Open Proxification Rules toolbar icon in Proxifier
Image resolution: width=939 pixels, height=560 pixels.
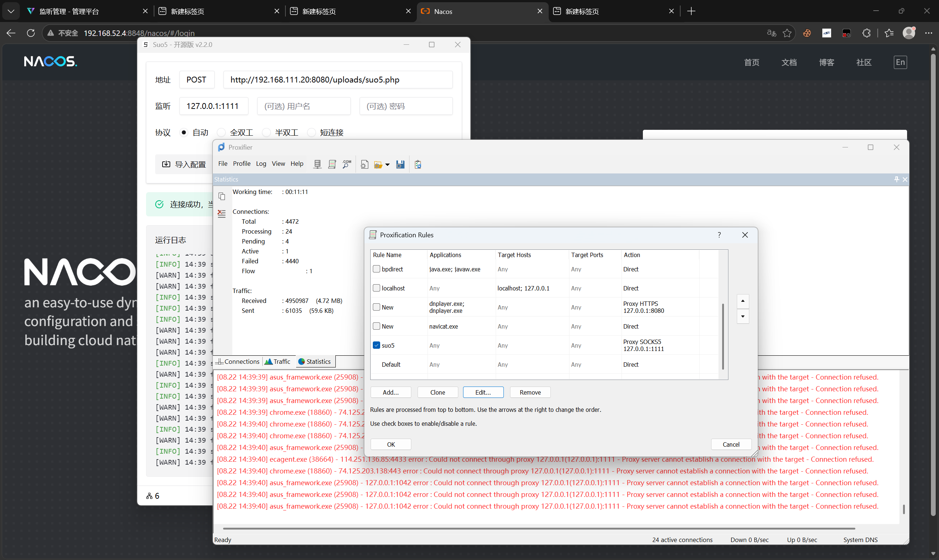coord(332,164)
